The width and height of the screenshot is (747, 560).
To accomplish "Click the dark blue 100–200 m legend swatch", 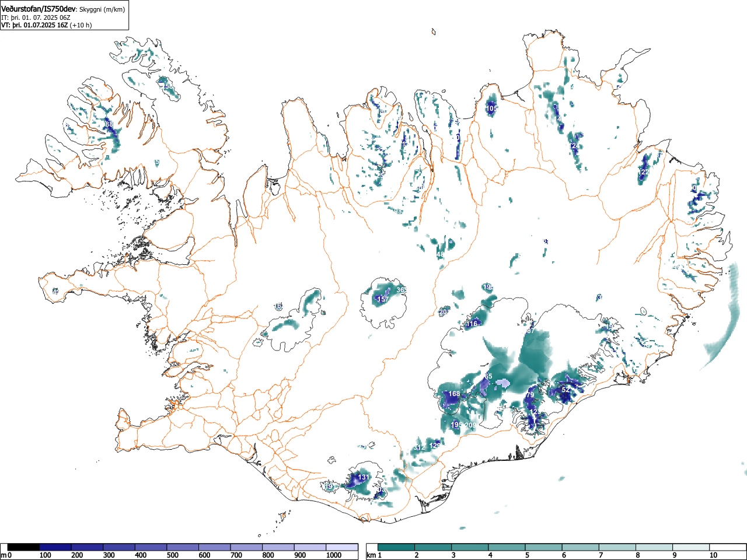I will 55,547.
